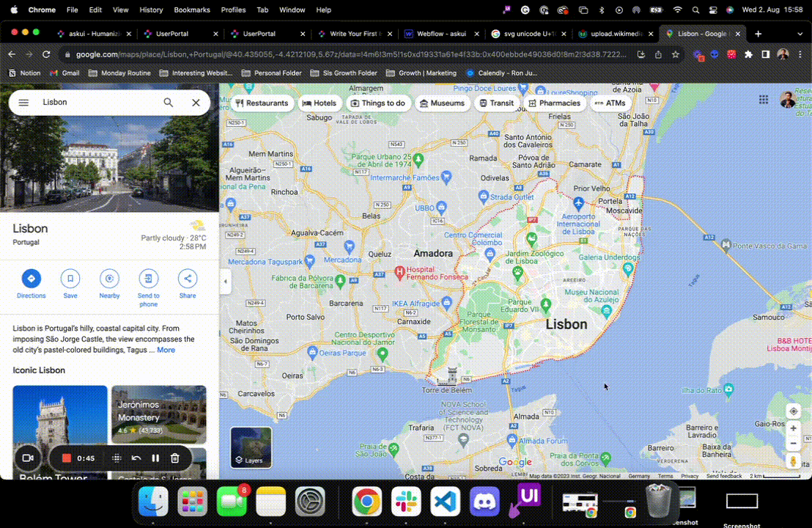Select the Centro Comercial Colombo pin
Image resolution: width=812 pixels, height=528 pixels.
point(490,254)
